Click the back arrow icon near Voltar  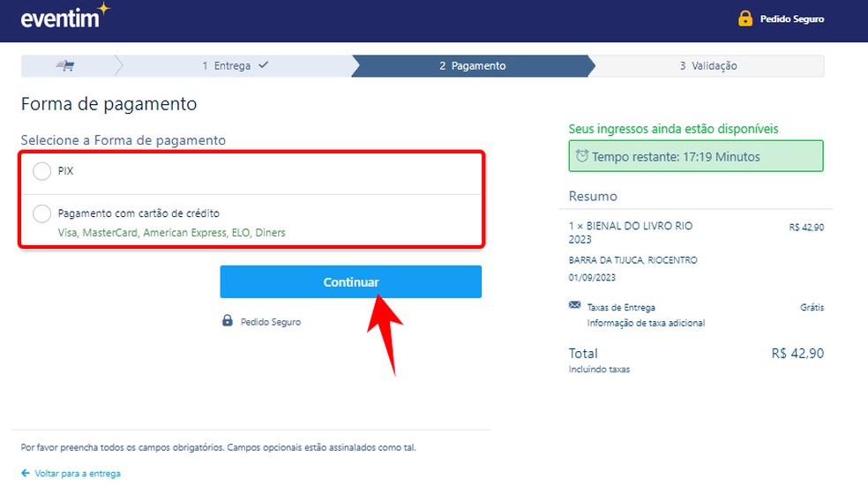[x=26, y=473]
